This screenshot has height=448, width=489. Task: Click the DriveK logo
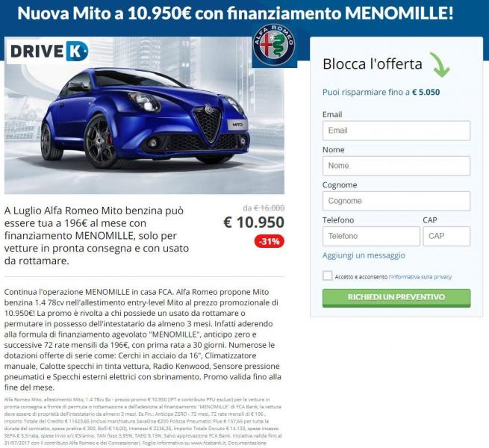click(49, 51)
